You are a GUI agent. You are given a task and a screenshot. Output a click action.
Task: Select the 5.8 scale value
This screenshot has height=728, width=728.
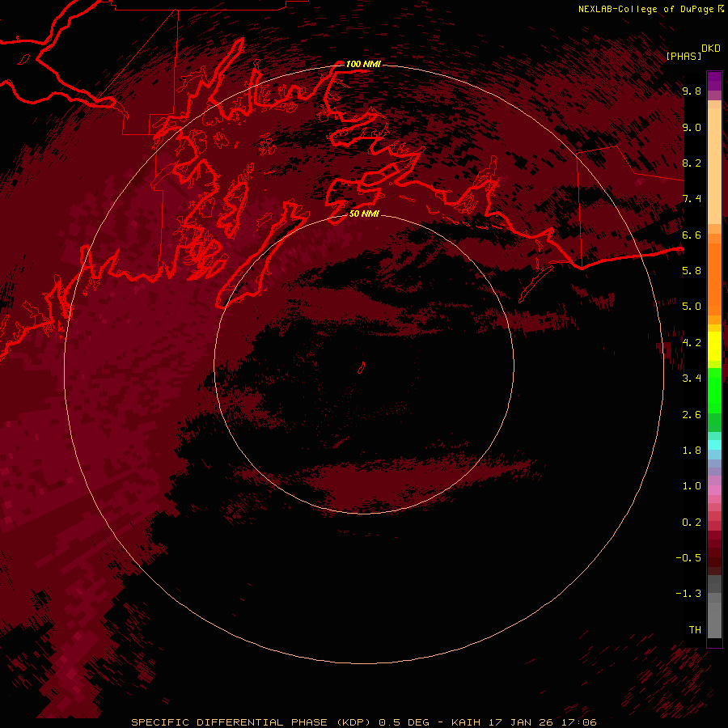[692, 271]
